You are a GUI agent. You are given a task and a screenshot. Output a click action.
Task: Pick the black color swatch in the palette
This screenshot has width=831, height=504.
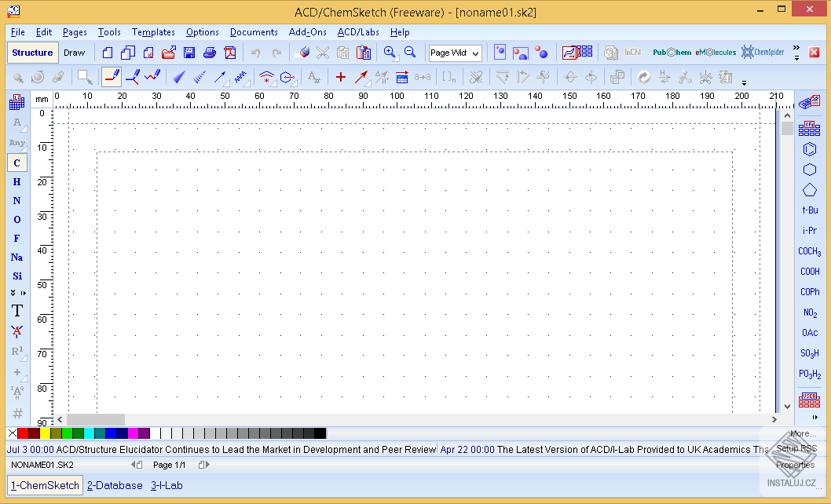(320, 433)
